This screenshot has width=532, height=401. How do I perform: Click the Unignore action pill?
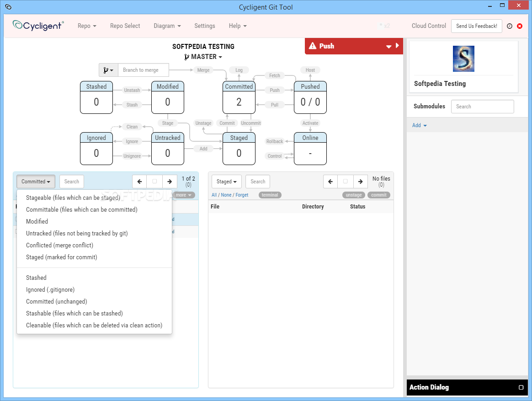[132, 156]
